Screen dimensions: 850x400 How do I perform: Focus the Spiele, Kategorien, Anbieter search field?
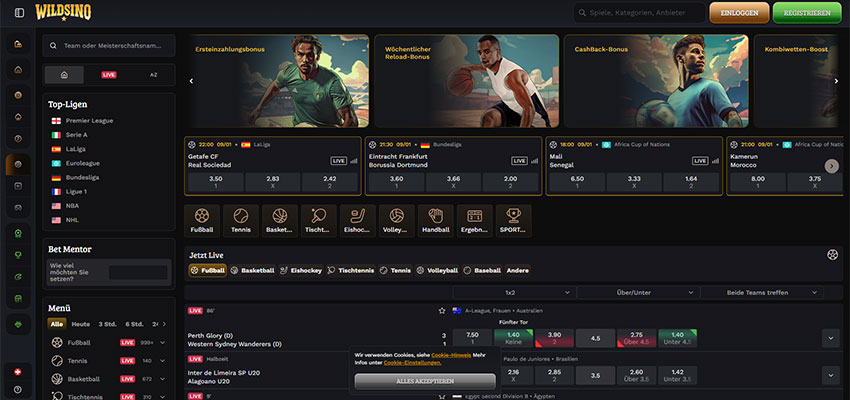click(640, 12)
